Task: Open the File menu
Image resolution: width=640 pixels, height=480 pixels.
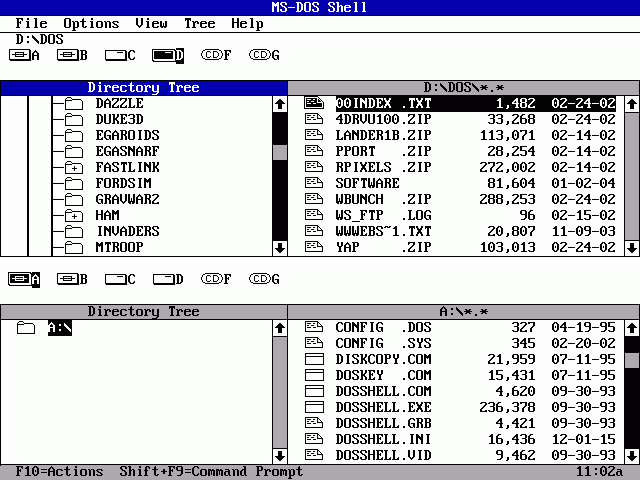Action: [31, 23]
